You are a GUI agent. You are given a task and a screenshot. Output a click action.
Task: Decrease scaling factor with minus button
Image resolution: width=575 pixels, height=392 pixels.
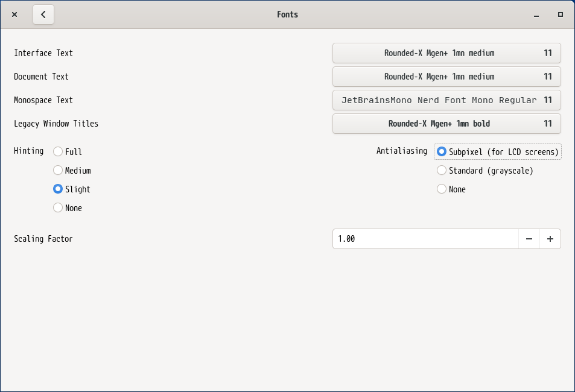[x=529, y=239]
